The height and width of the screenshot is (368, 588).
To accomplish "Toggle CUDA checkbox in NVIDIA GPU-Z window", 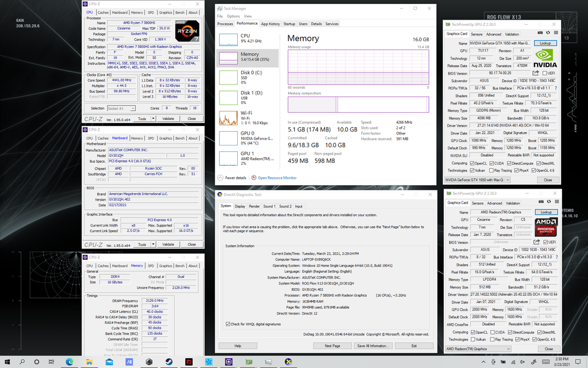I will [492, 163].
